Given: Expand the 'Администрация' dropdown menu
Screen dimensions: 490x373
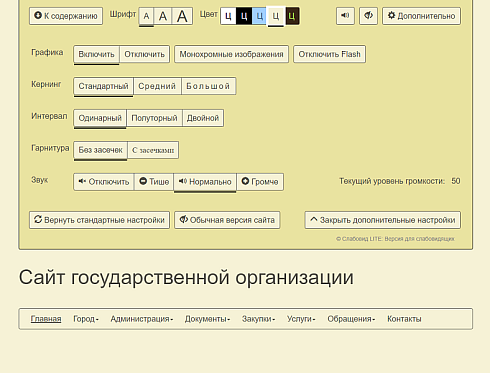Looking at the screenshot, I should pos(142,319).
